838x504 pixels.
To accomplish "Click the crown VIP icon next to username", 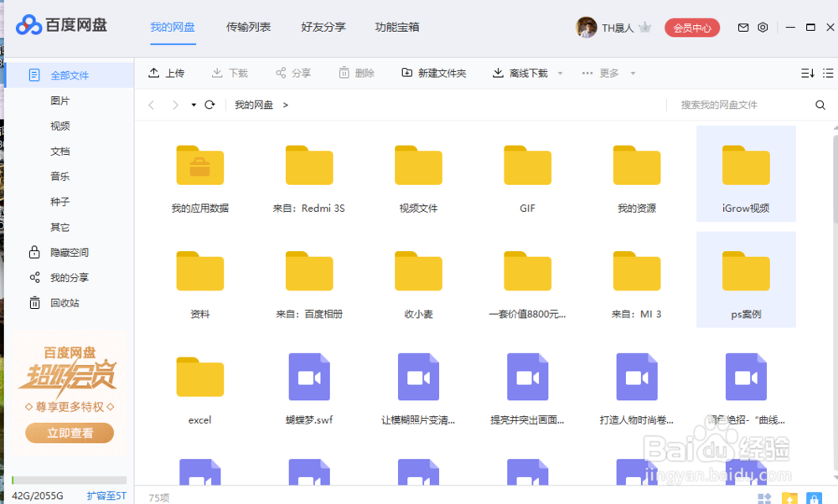I will 645,28.
